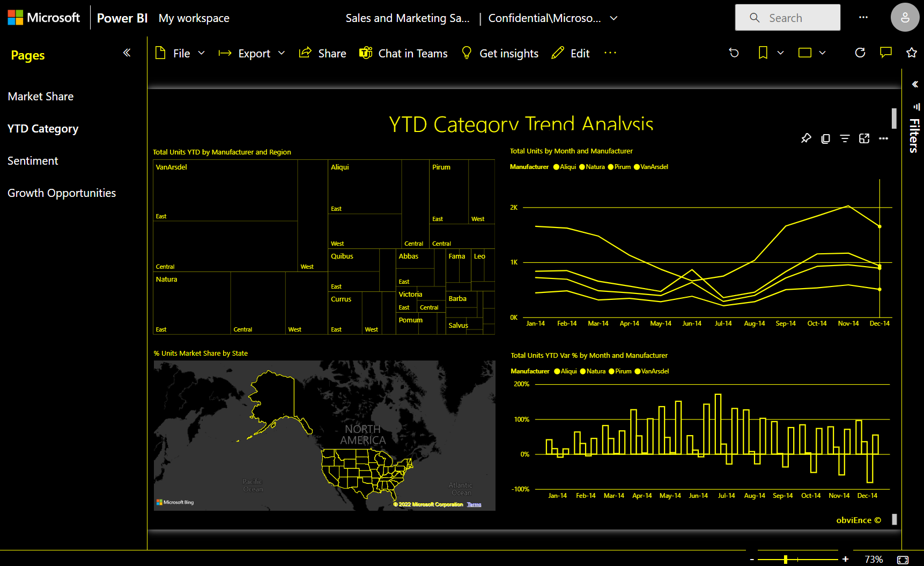The width and height of the screenshot is (924, 566).
Task: Reset report to default view
Action: 734,53
